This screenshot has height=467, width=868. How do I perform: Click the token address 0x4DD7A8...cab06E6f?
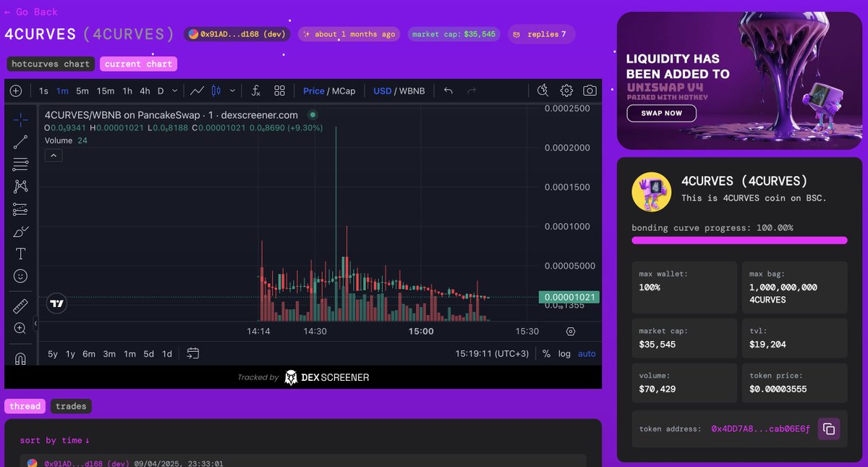[x=760, y=429]
